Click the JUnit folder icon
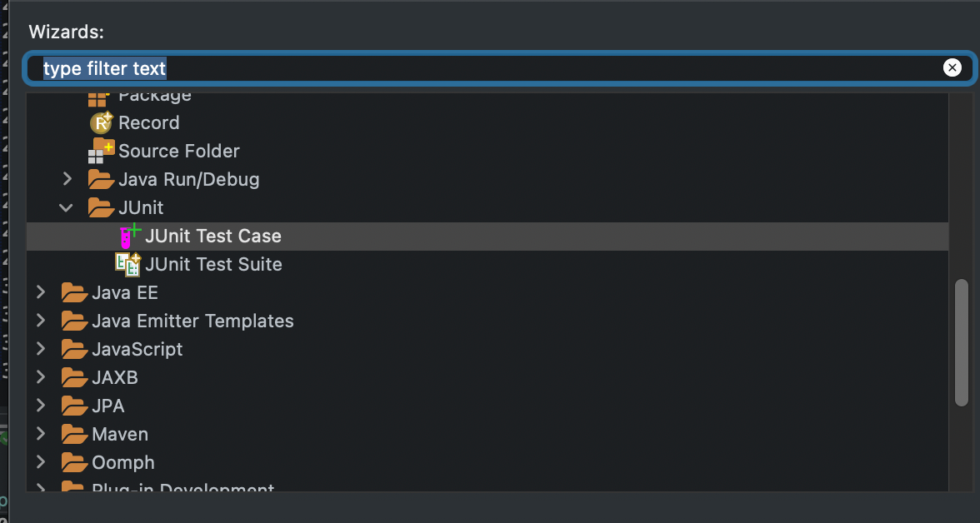 pos(100,207)
